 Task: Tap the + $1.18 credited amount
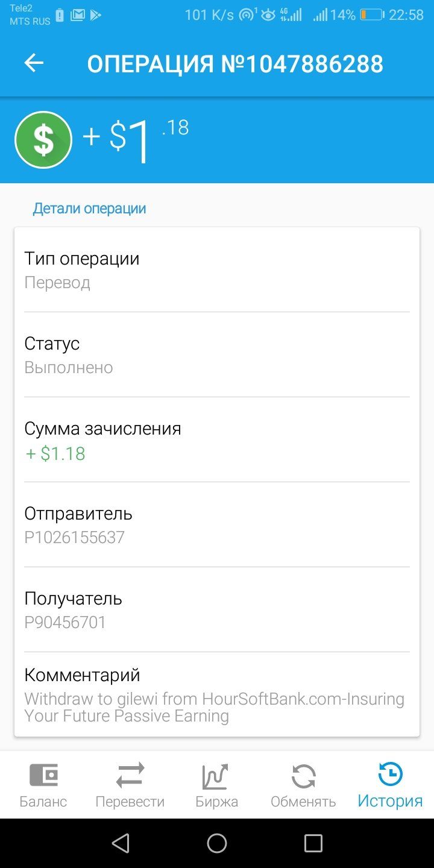(55, 453)
